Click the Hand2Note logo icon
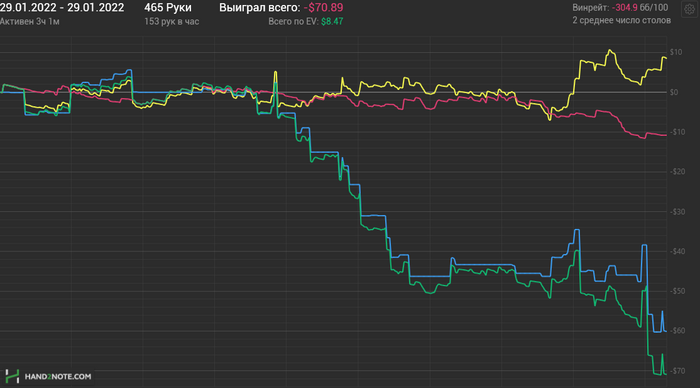 (x=12, y=376)
